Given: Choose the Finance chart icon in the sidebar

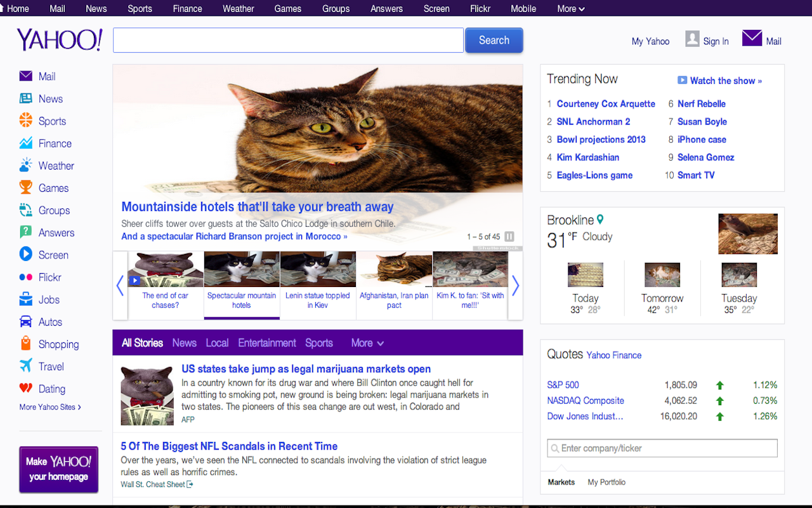Looking at the screenshot, I should pyautogui.click(x=25, y=143).
